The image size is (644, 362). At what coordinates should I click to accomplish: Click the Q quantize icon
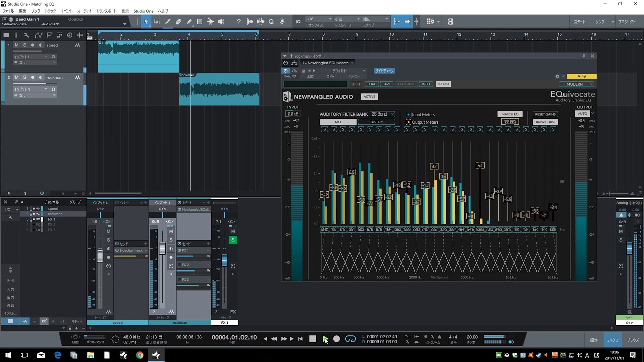(x=271, y=21)
